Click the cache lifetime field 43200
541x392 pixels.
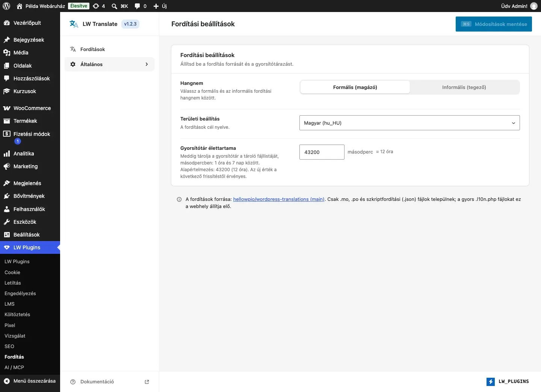coord(322,152)
